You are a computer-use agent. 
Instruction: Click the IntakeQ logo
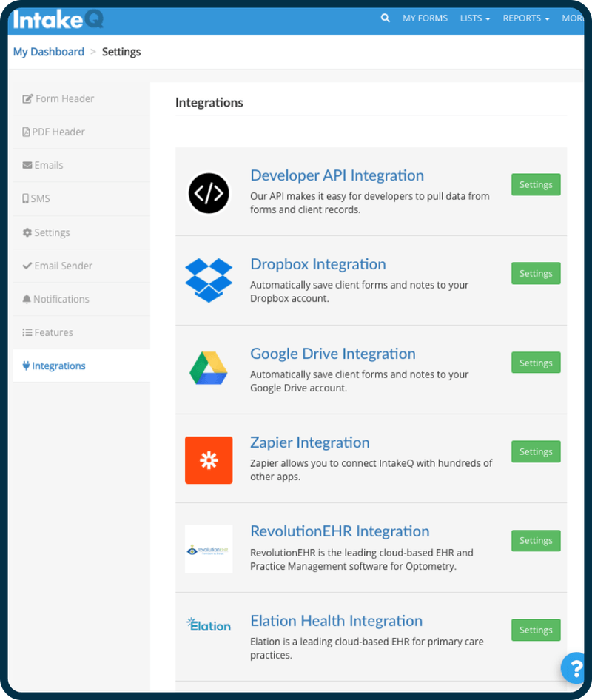click(57, 18)
